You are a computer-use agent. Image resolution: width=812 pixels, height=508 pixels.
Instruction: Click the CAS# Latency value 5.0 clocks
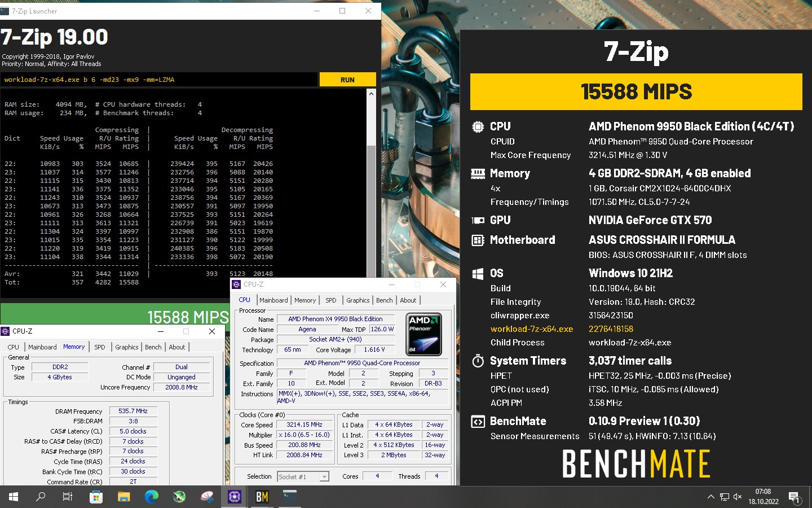coord(133,431)
